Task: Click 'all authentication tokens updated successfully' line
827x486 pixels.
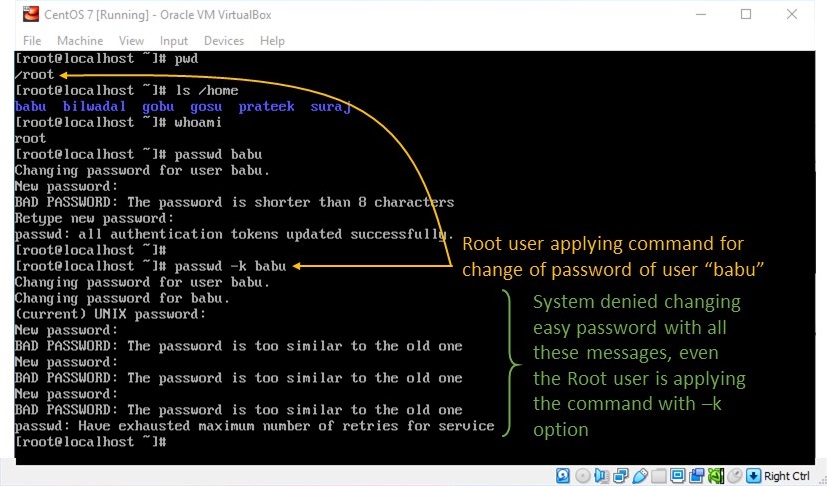Action: 234,234
